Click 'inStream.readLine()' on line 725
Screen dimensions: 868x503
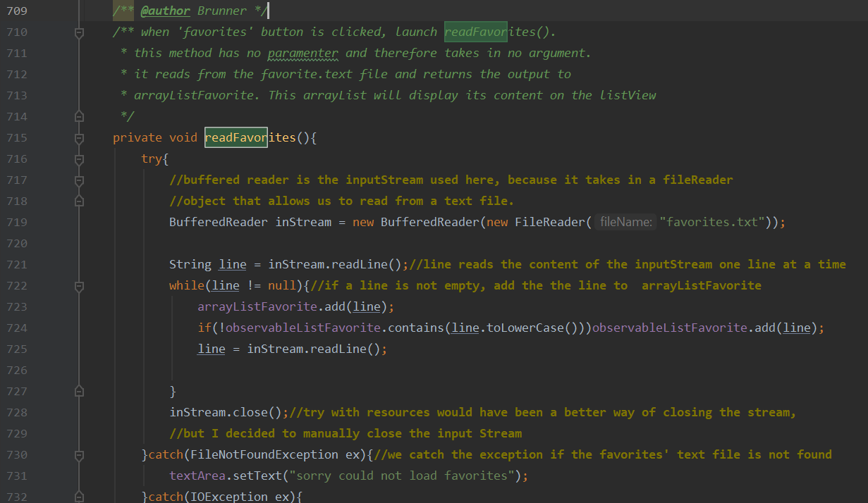(x=314, y=349)
